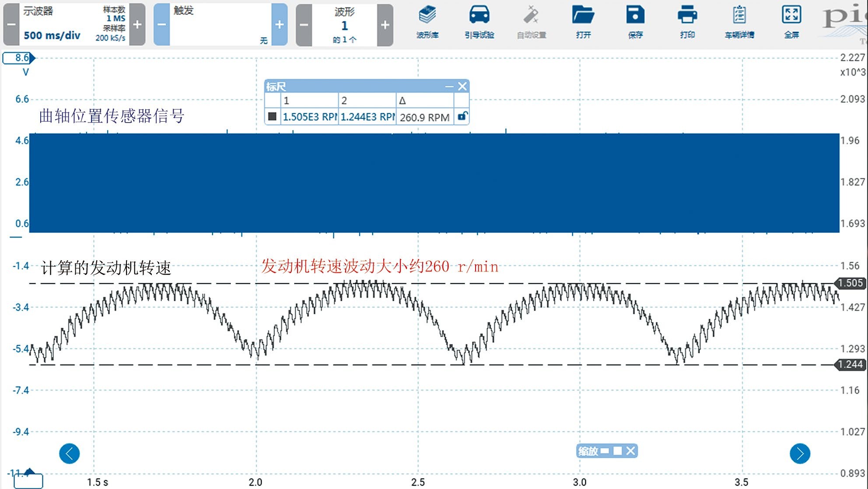Collapse the 标尺 ruler panel with the minus
This screenshot has height=489, width=868.
pos(448,86)
